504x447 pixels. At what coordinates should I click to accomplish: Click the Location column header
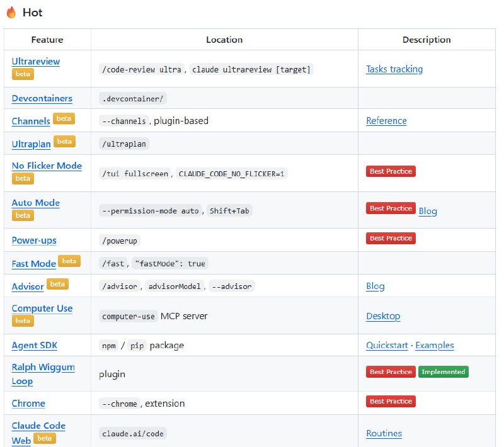click(x=224, y=40)
